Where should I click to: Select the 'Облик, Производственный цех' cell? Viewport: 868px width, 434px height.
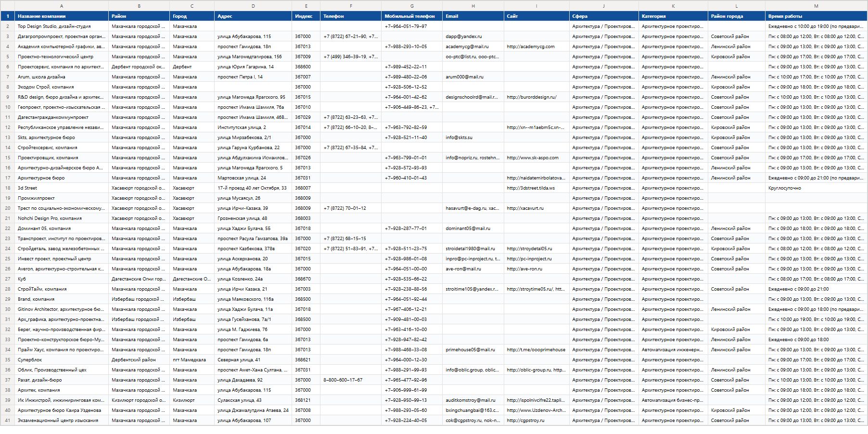point(62,370)
